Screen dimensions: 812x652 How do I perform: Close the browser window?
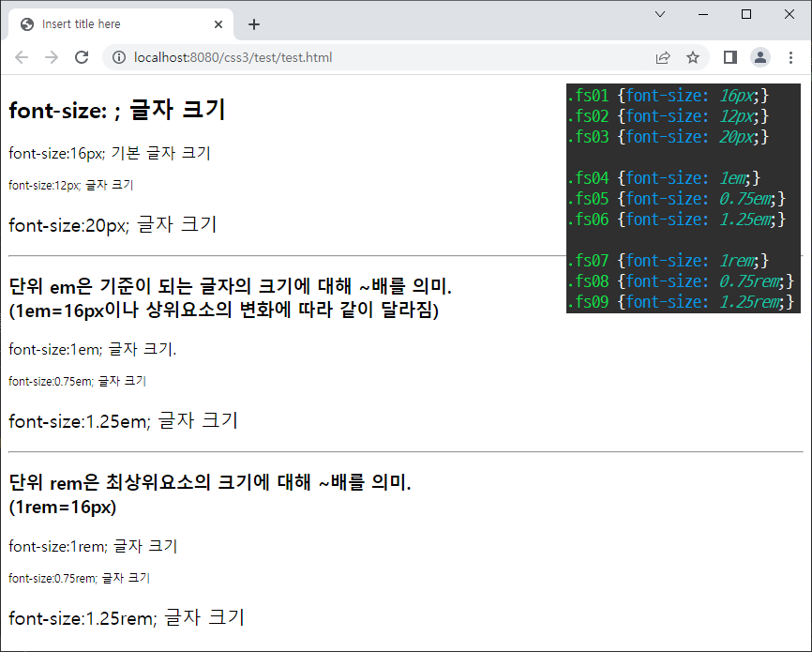[789, 14]
